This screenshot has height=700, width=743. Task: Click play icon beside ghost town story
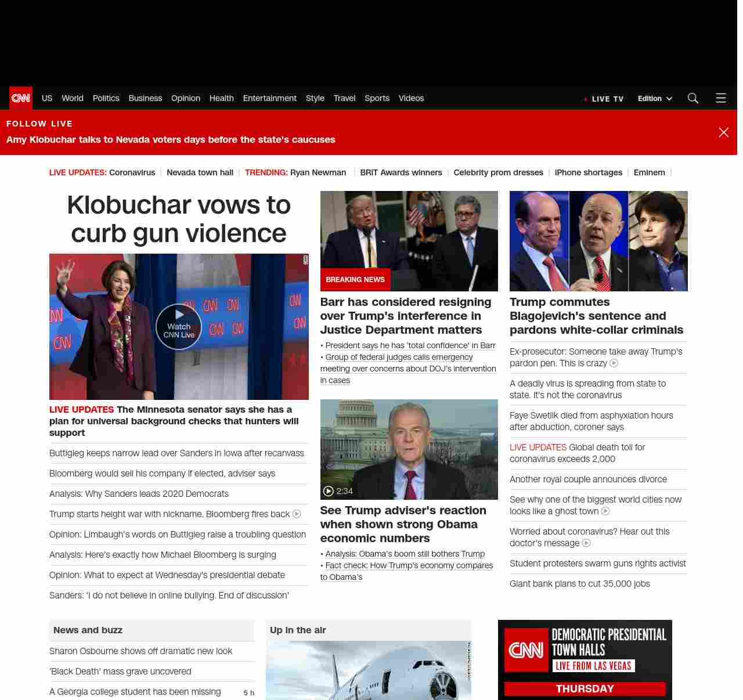pyautogui.click(x=605, y=511)
